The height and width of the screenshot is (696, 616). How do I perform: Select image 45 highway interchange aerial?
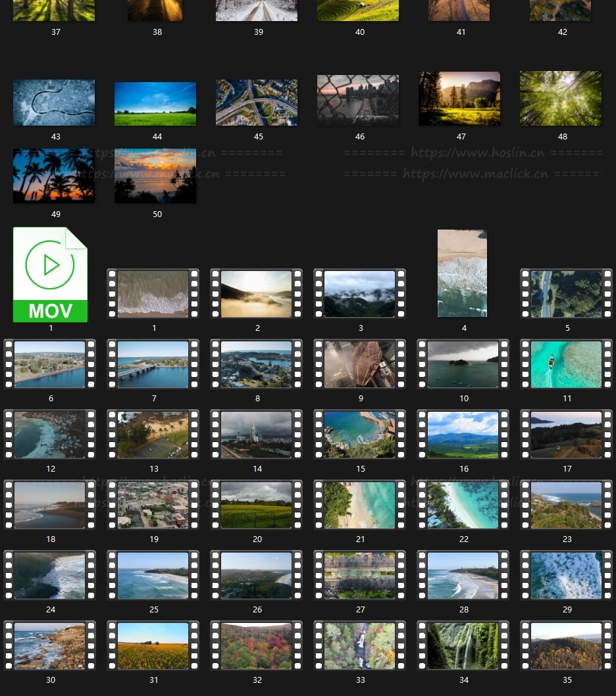(257, 103)
